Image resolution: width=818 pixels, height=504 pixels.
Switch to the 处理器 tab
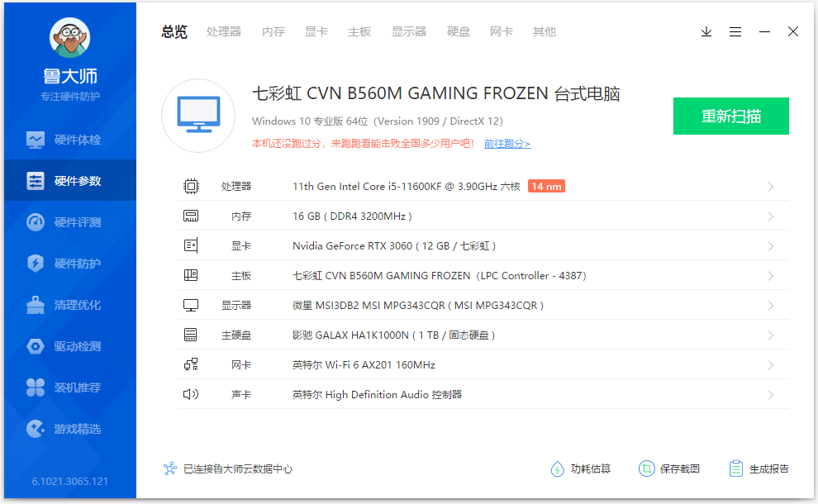click(x=224, y=31)
